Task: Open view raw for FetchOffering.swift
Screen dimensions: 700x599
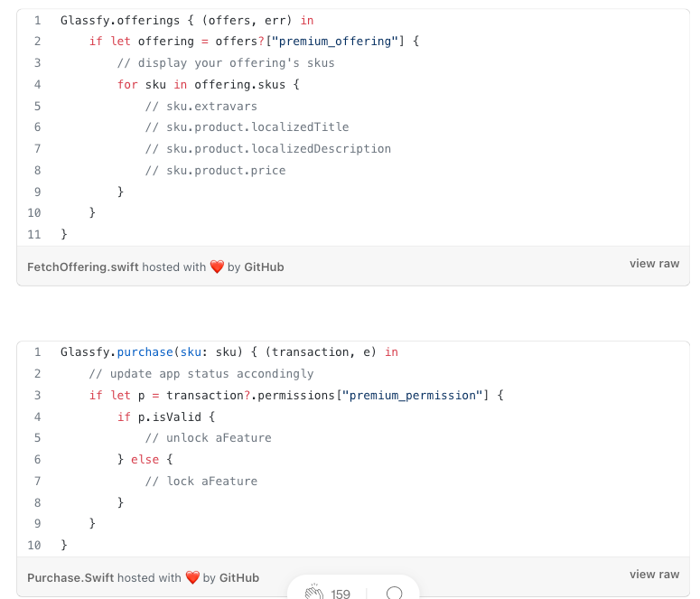Action: pos(654,264)
